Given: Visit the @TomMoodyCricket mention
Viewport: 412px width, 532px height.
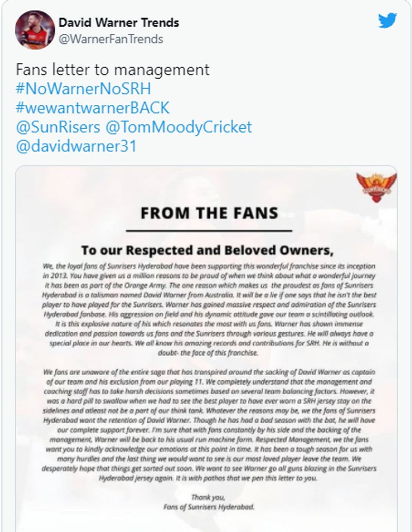Looking at the screenshot, I should (x=179, y=127).
